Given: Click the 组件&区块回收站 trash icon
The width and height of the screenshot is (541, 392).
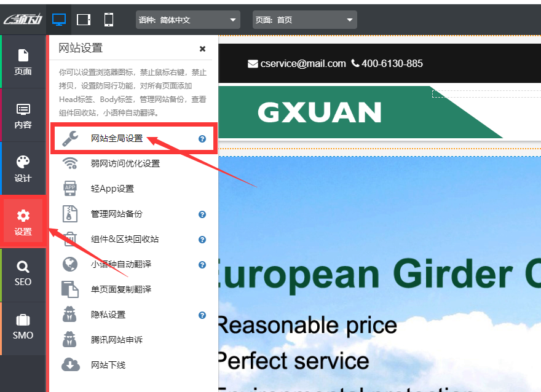Looking at the screenshot, I should (x=71, y=239).
